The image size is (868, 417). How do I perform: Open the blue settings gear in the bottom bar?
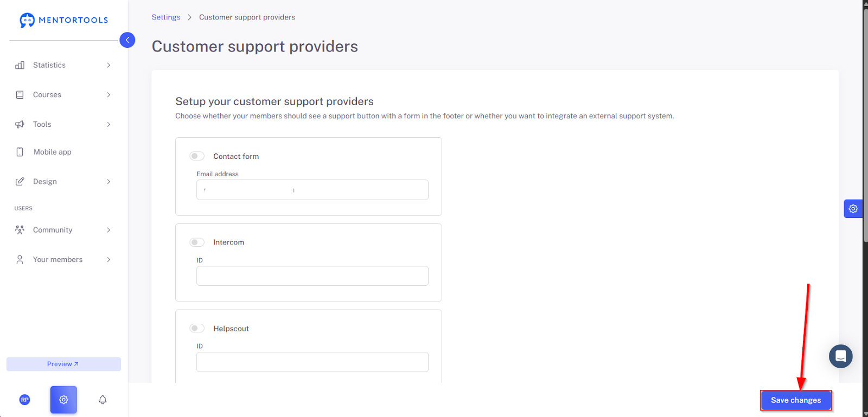click(63, 400)
